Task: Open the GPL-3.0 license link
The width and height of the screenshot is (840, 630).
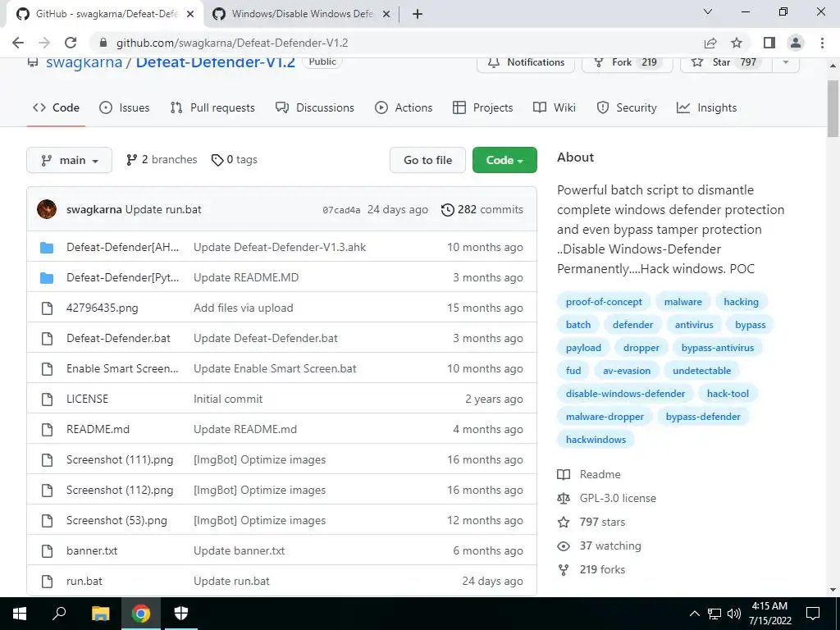Action: tap(606, 498)
